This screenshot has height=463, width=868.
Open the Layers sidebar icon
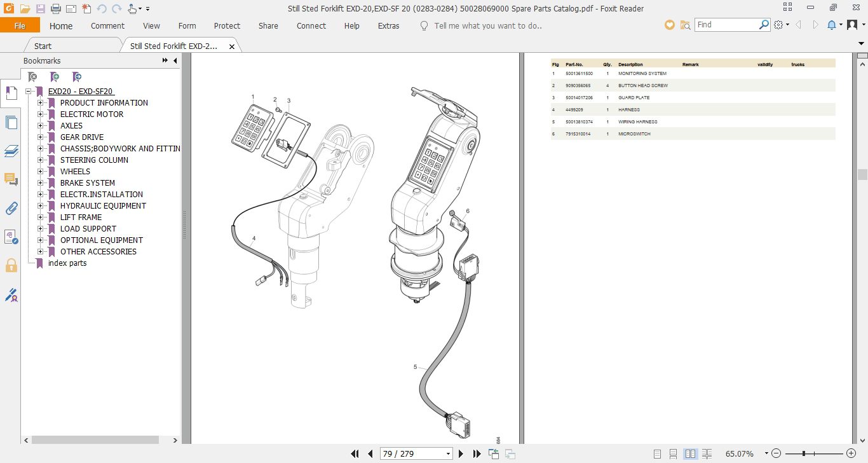(x=11, y=151)
